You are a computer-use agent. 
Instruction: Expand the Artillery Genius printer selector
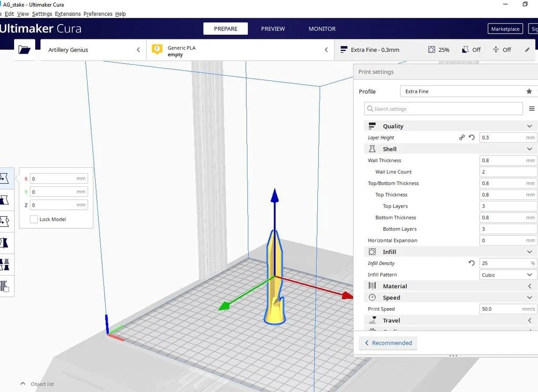tap(93, 50)
